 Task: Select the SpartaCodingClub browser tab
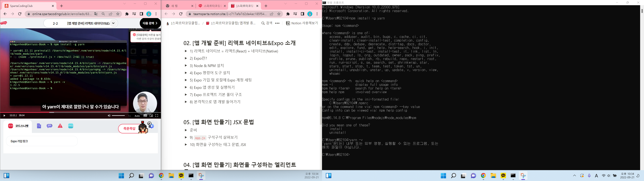tap(29, 6)
